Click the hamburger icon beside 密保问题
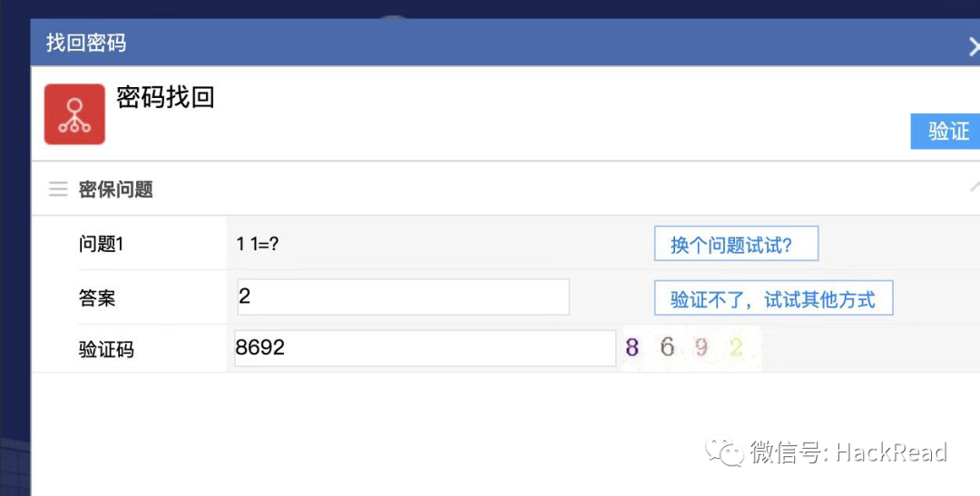The image size is (980, 496). click(x=58, y=189)
